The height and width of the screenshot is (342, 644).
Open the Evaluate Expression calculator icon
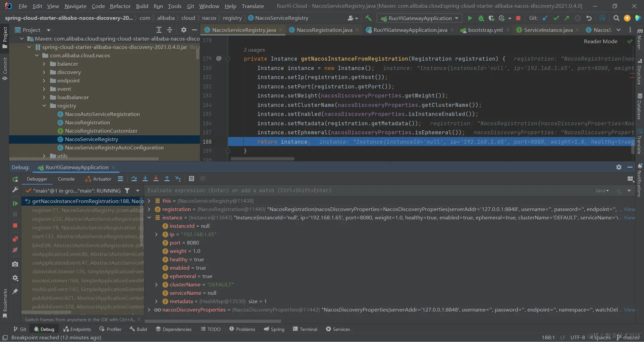point(191,179)
